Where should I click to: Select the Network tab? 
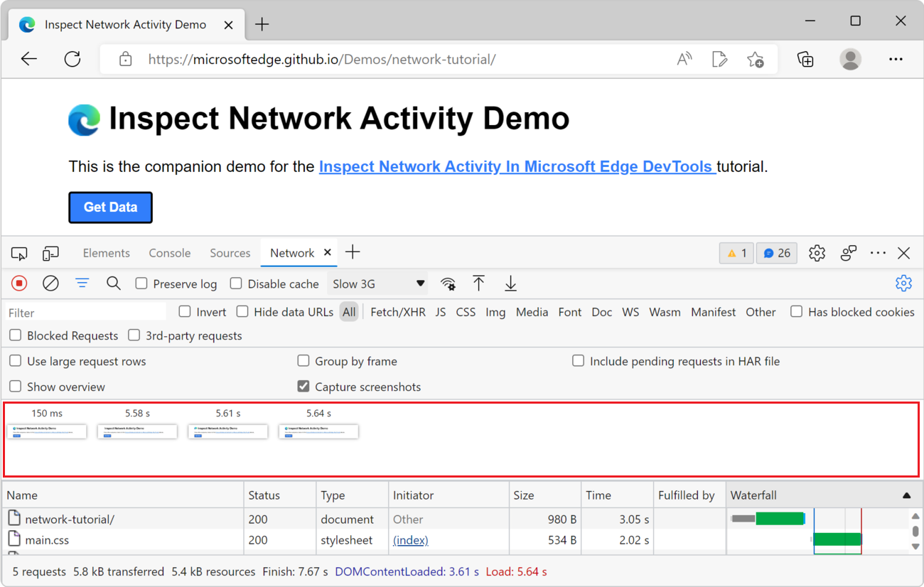292,253
